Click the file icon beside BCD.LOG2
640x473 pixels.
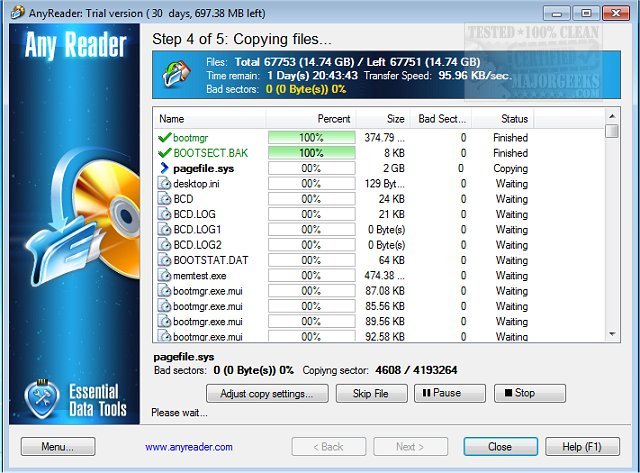click(x=164, y=245)
